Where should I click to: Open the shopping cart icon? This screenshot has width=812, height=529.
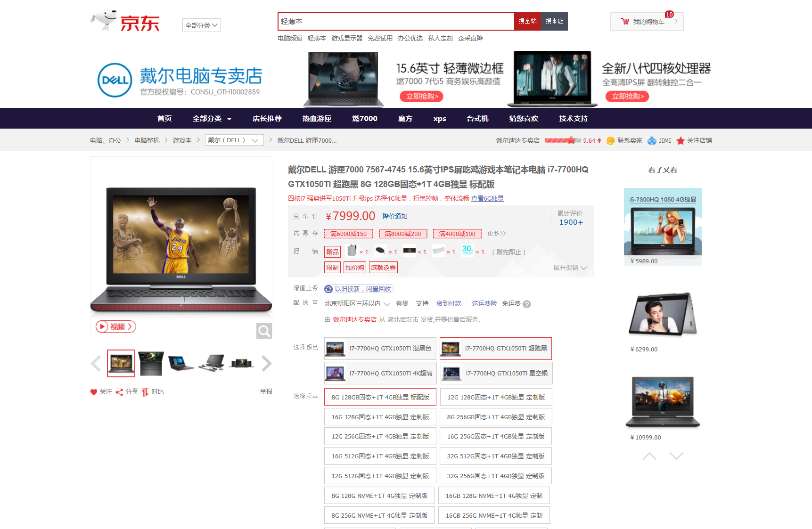coord(625,22)
